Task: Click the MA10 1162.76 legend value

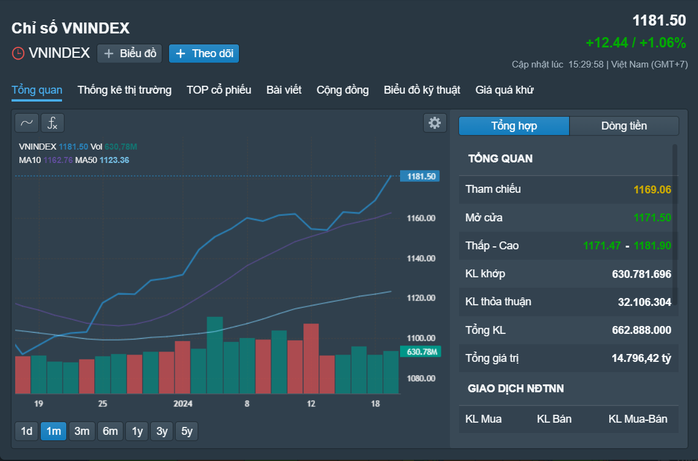Action: [58, 160]
